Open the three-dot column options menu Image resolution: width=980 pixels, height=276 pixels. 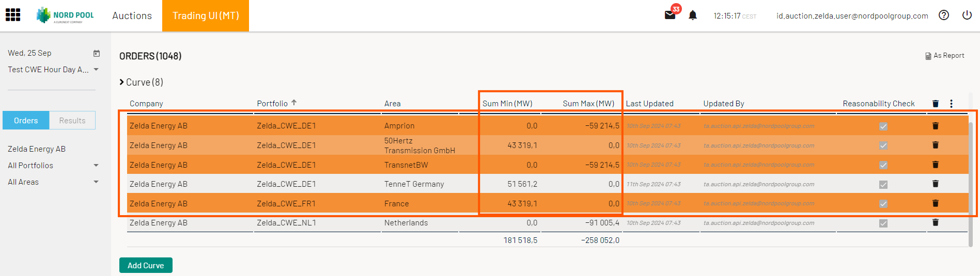(951, 104)
